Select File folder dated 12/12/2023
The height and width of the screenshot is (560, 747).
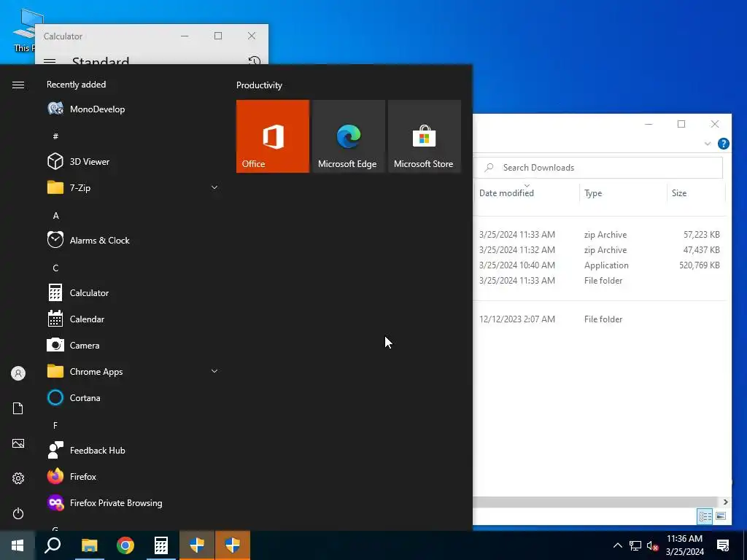click(600, 319)
